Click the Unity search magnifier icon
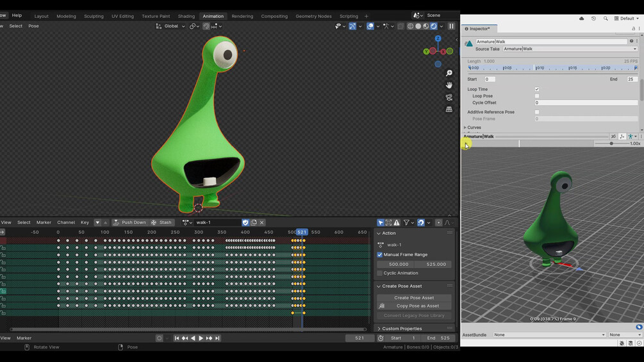Image resolution: width=644 pixels, height=362 pixels. tap(606, 19)
